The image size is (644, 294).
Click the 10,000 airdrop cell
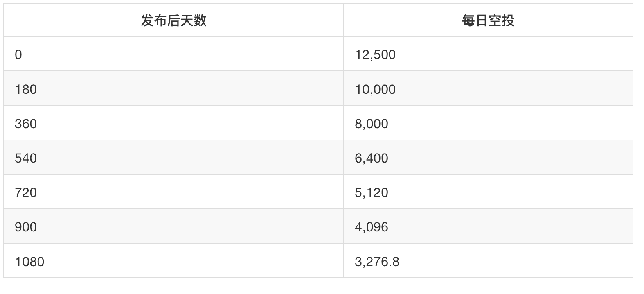point(488,88)
